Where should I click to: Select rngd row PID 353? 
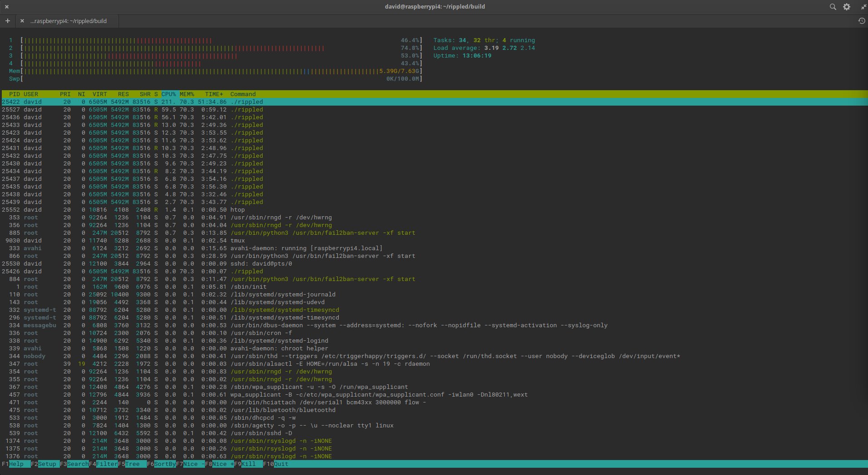(434, 218)
